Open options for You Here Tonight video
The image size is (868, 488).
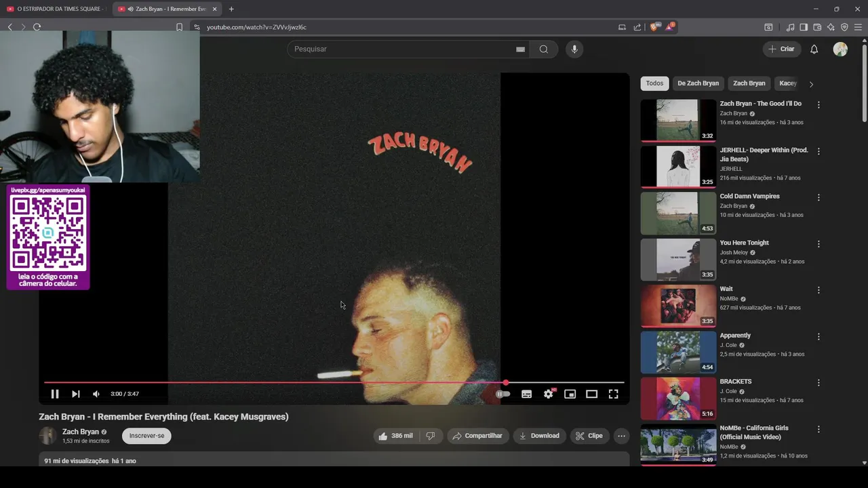(818, 244)
